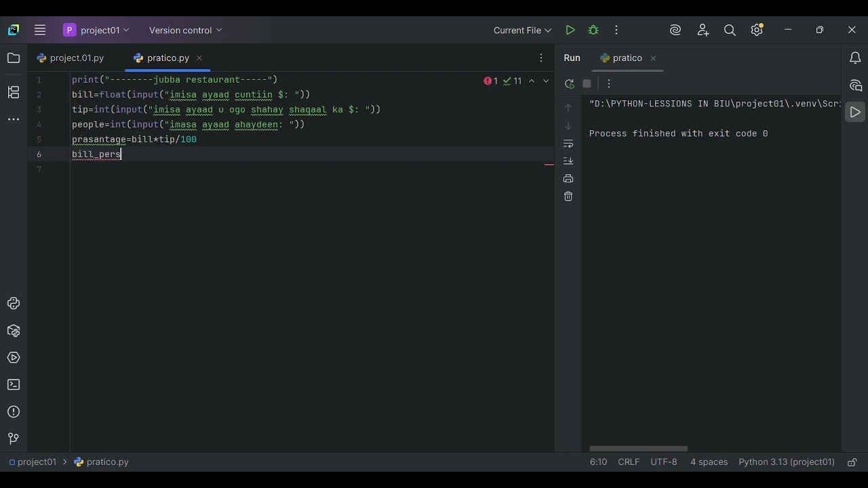This screenshot has height=488, width=868.
Task: Open Run tool window button on right sidebar
Action: (x=855, y=112)
